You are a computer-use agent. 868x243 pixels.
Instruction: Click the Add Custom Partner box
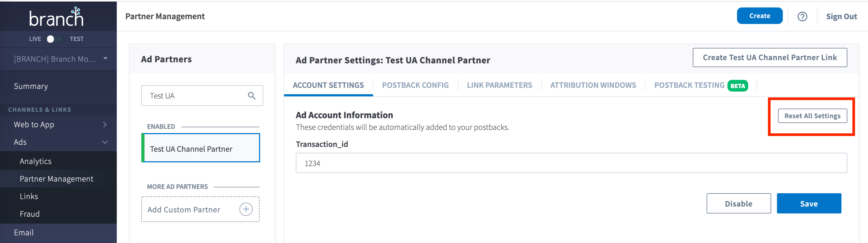201,209
